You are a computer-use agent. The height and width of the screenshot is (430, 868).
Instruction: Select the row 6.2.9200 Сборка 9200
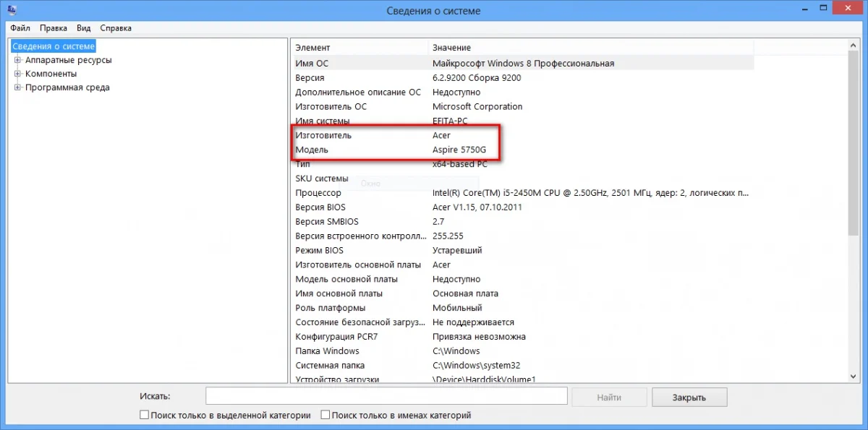coord(523,77)
